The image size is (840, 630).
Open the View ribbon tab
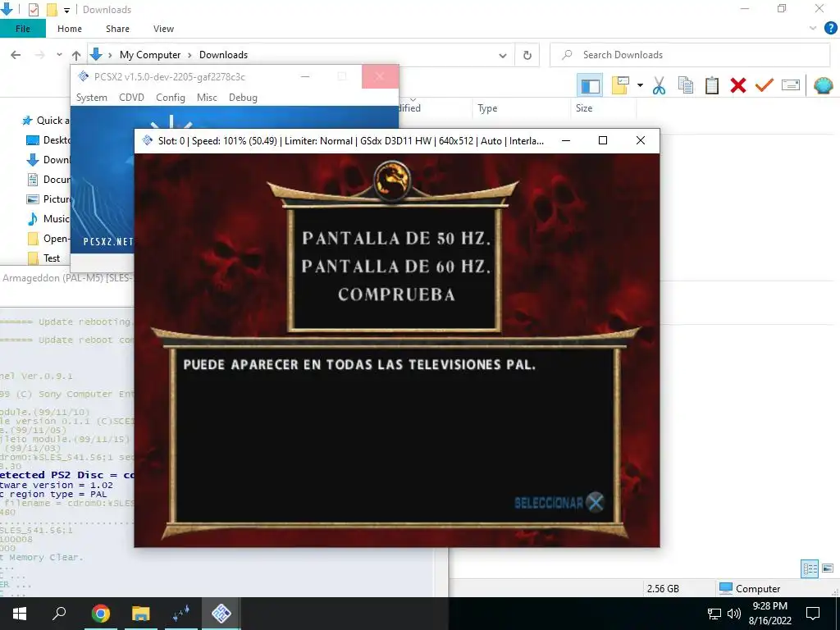tap(163, 29)
